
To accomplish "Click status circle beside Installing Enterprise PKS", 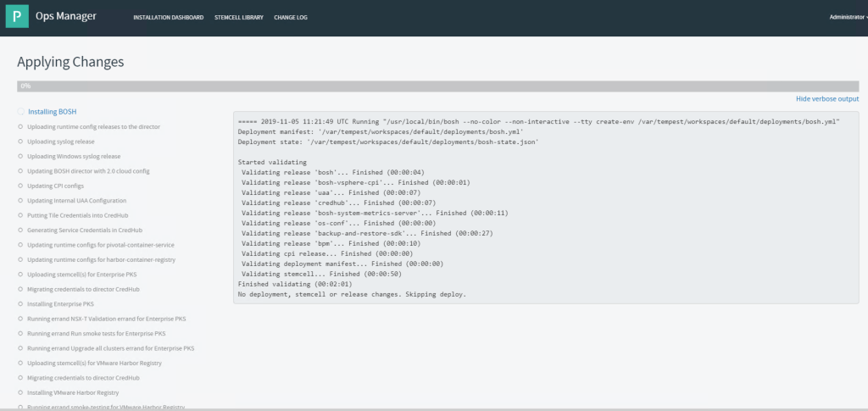I will click(19, 303).
